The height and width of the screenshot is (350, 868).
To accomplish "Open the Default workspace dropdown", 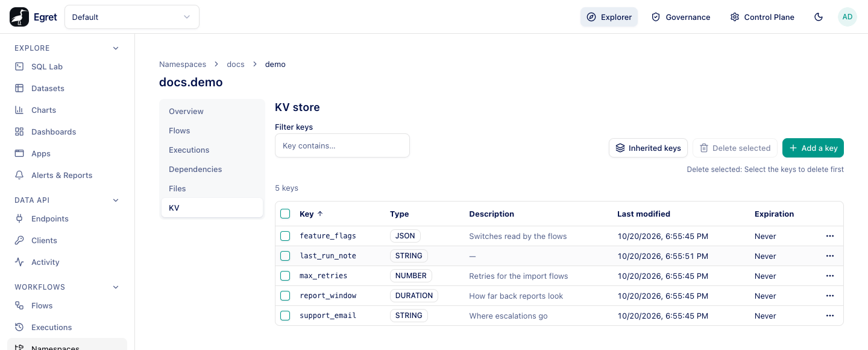I will click(x=132, y=17).
